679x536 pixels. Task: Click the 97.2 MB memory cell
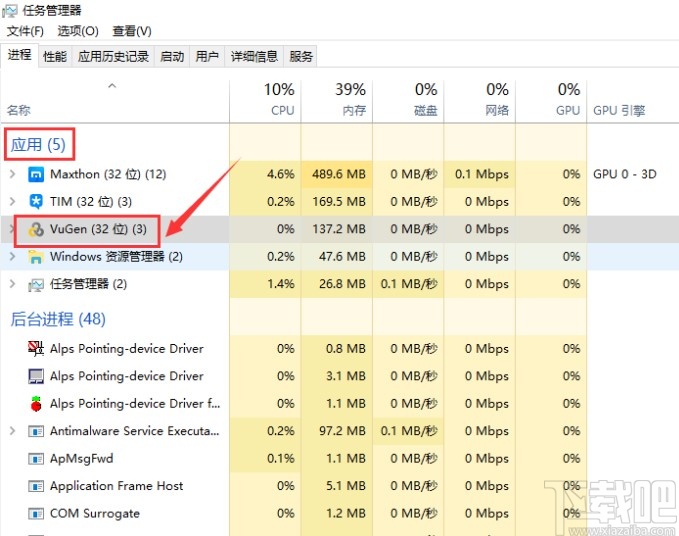tap(337, 431)
